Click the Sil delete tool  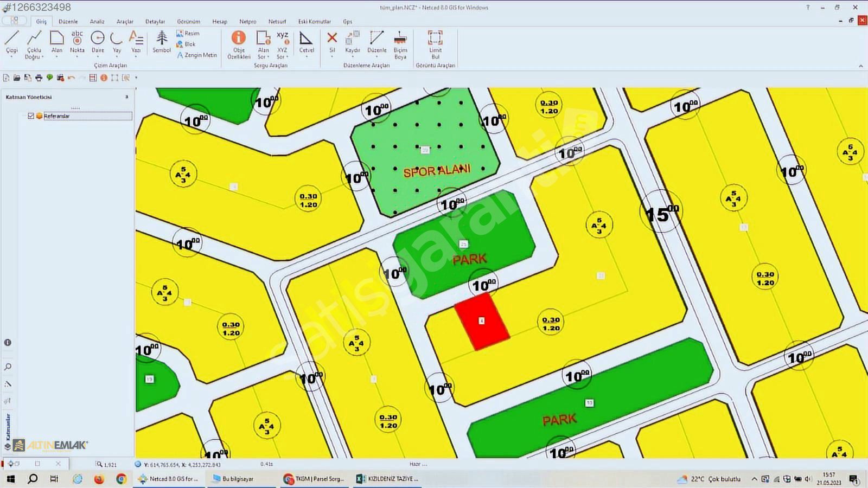[x=332, y=42]
